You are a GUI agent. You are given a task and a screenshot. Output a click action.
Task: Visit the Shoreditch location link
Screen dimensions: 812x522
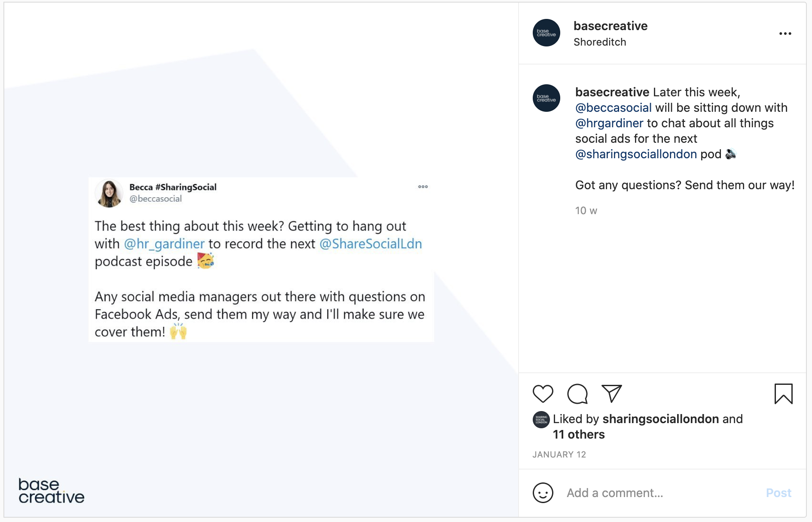coord(600,42)
